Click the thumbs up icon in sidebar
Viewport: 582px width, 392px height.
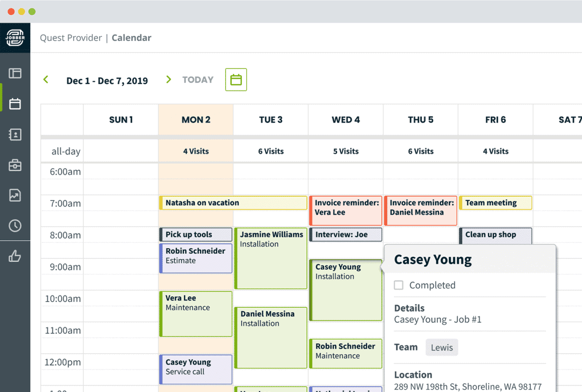(15, 256)
